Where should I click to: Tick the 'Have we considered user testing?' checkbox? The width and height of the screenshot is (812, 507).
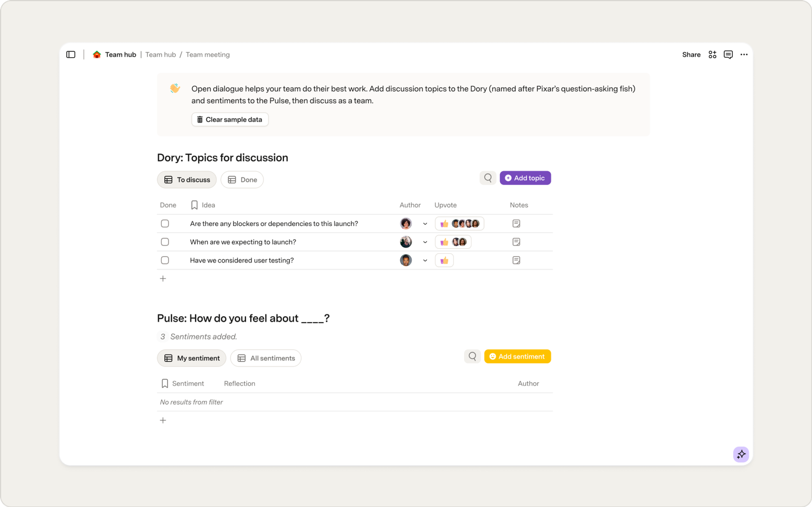point(165,260)
